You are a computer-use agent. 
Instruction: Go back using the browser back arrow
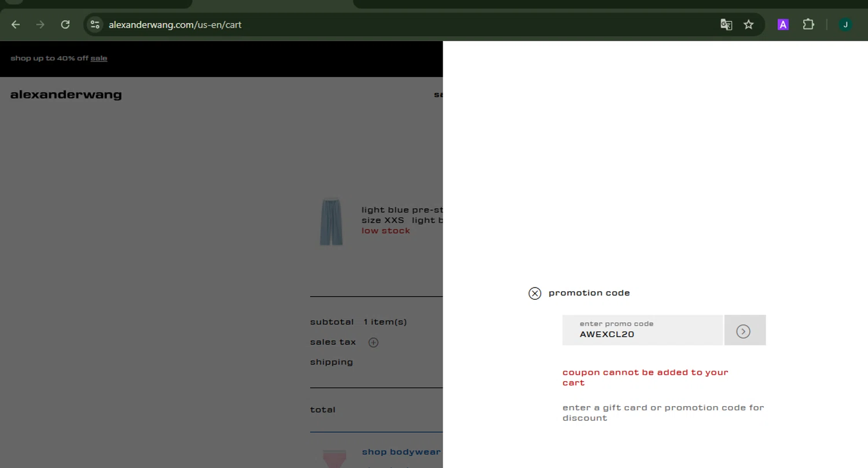(x=16, y=24)
